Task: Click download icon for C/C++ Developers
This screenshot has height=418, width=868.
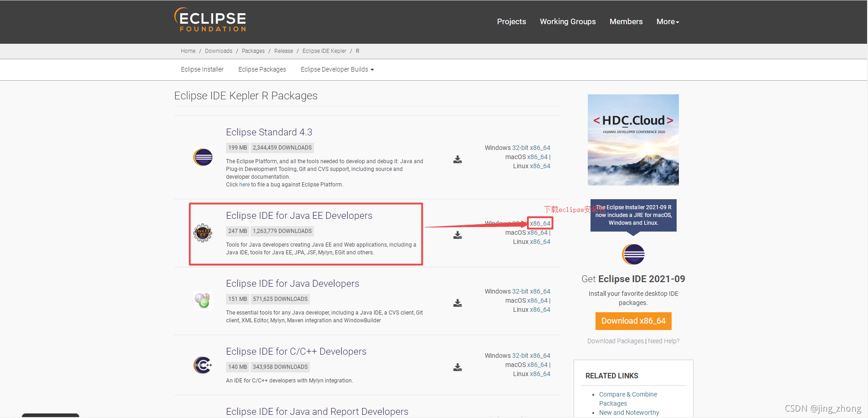Action: click(457, 367)
